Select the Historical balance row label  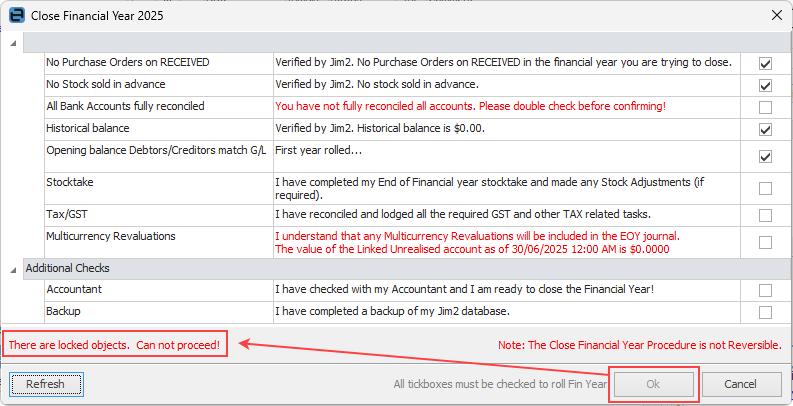click(x=87, y=128)
